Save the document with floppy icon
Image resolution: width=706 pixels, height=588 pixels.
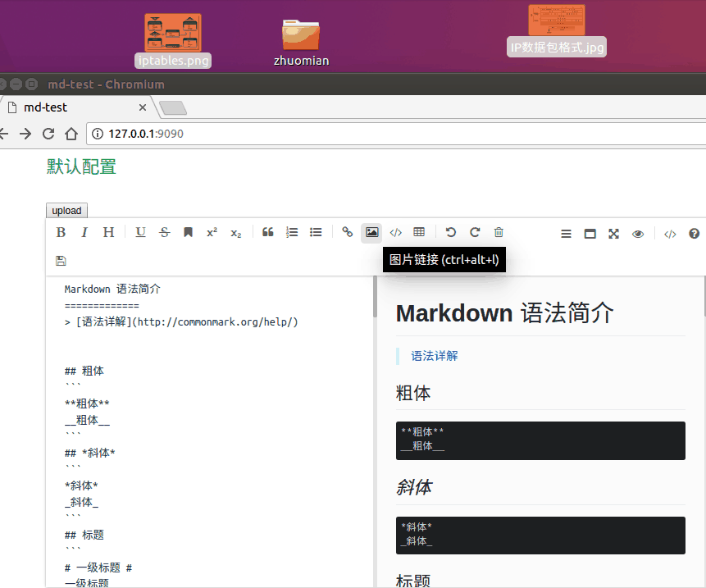(x=61, y=261)
